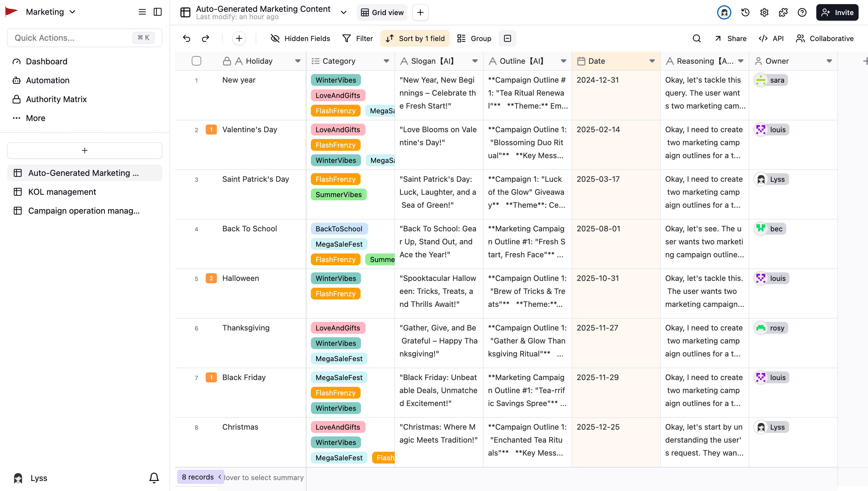
Task: Click the row height icon button
Action: [x=508, y=38]
